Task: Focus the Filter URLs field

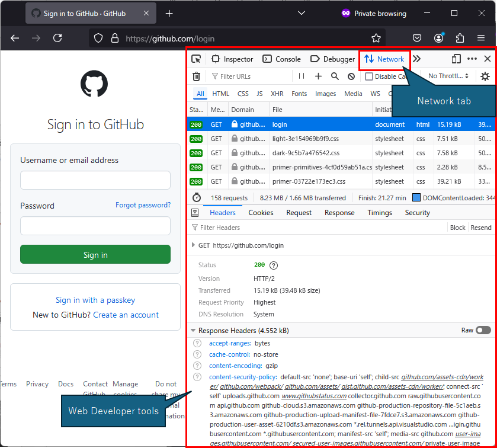Action: pyautogui.click(x=251, y=76)
